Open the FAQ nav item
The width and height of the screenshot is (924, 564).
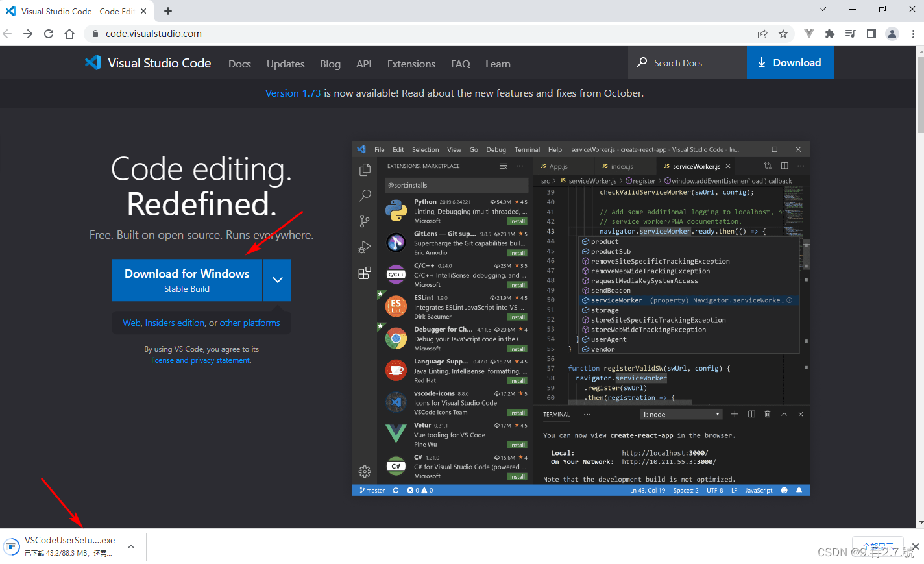pos(461,64)
